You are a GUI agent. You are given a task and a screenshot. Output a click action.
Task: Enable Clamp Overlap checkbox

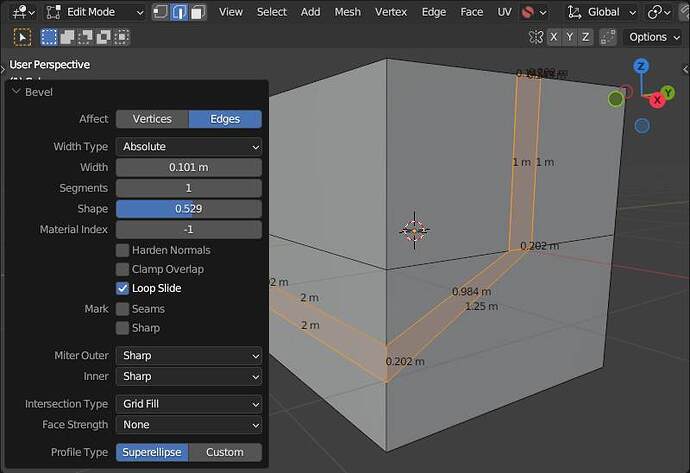coord(122,269)
